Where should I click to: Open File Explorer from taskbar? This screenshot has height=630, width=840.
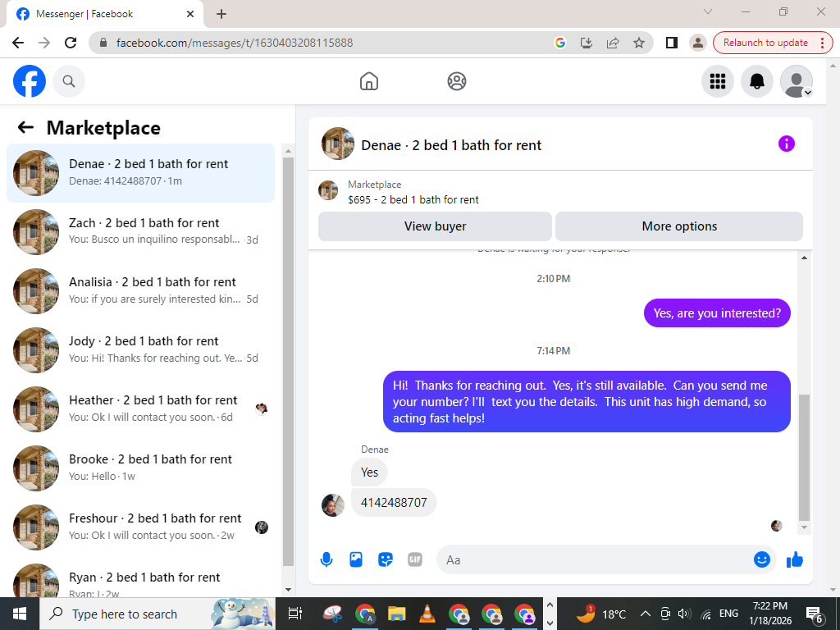pos(396,614)
